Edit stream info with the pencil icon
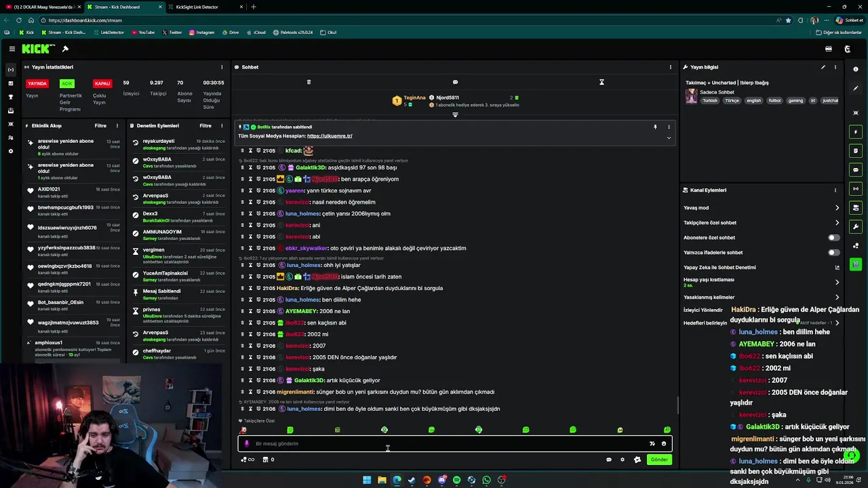The width and height of the screenshot is (868, 488). coord(823,67)
